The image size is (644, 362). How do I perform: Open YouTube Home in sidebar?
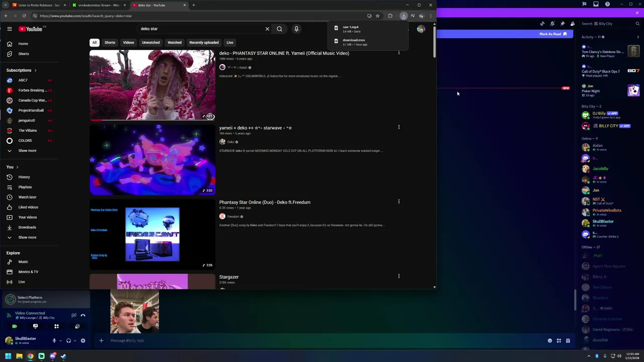[x=23, y=44]
